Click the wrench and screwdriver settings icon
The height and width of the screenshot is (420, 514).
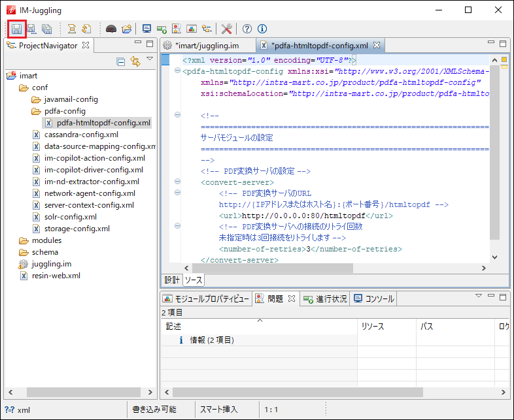(227, 29)
